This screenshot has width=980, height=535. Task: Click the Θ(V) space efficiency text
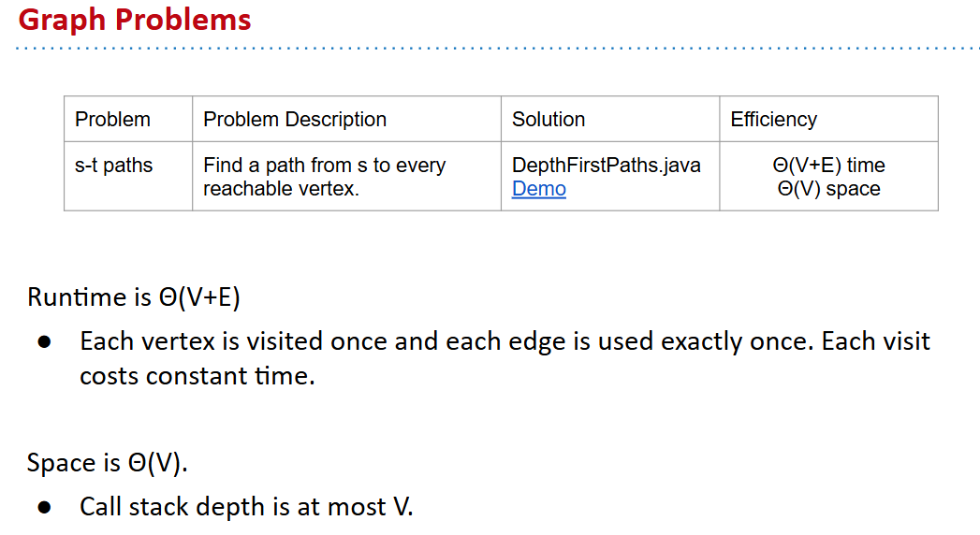click(x=828, y=189)
